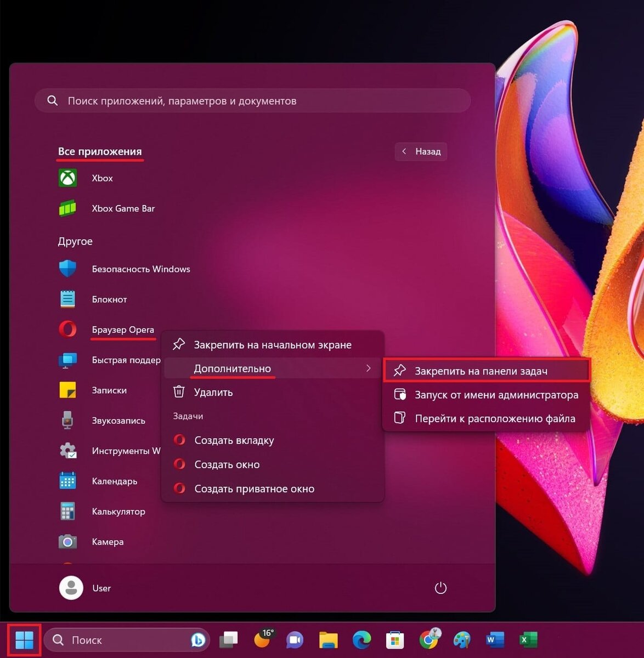Click the Камера label
Screen dimensions: 644x658
[x=108, y=542]
